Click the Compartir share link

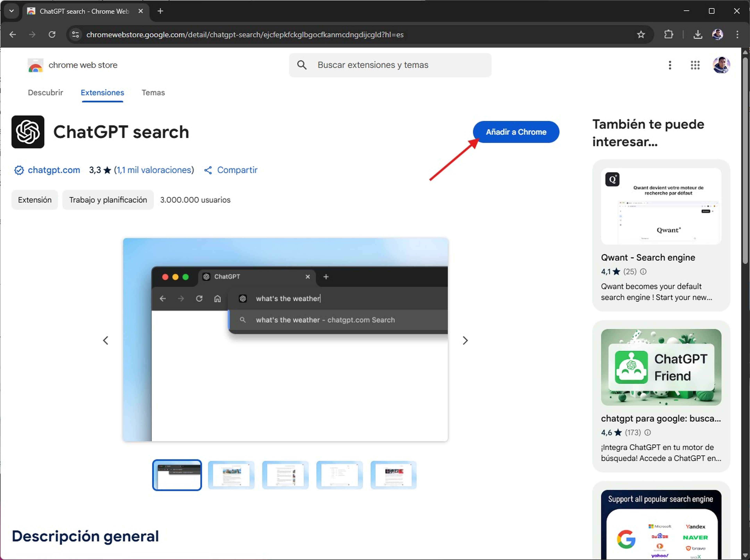[231, 170]
